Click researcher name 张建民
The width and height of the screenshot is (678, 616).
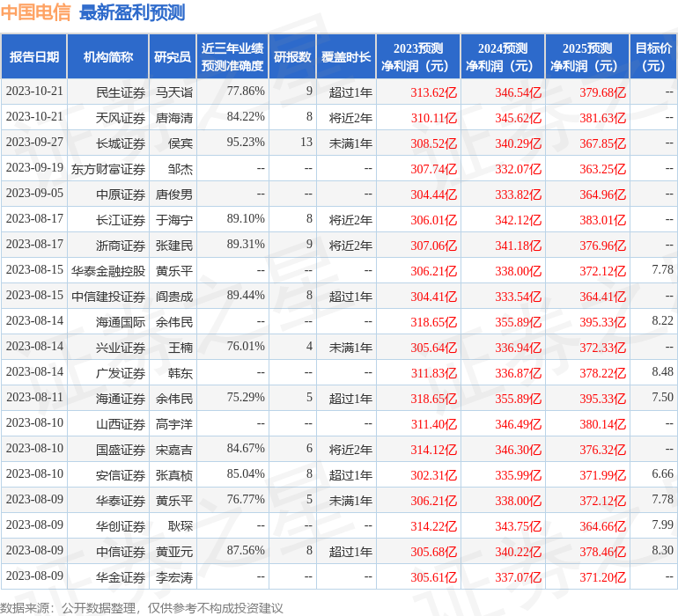[173, 246]
